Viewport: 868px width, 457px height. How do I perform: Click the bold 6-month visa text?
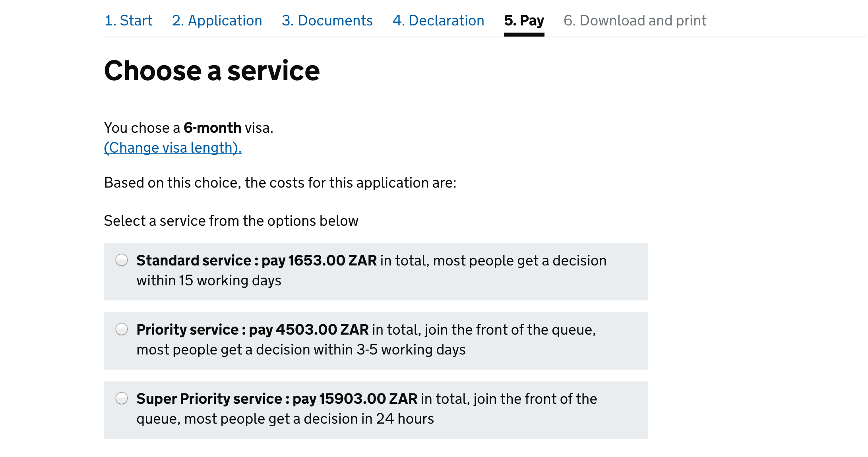tap(213, 128)
